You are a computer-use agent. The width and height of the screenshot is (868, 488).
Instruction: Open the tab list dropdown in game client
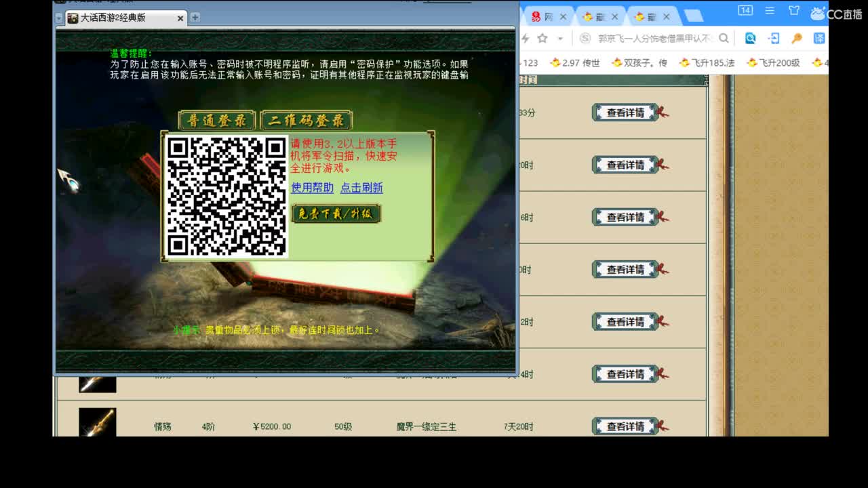59,18
